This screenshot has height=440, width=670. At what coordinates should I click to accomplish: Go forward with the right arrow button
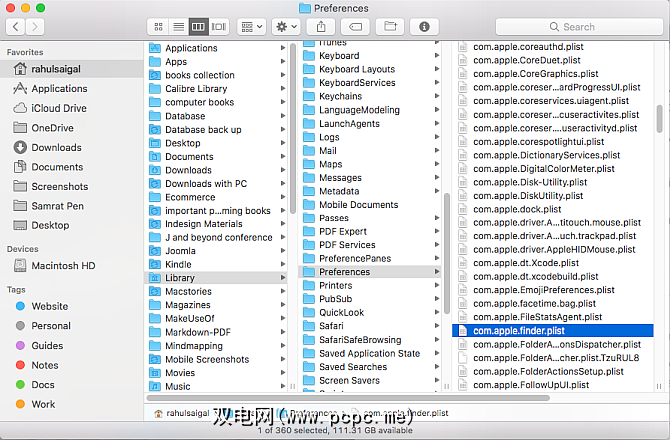pos(35,27)
